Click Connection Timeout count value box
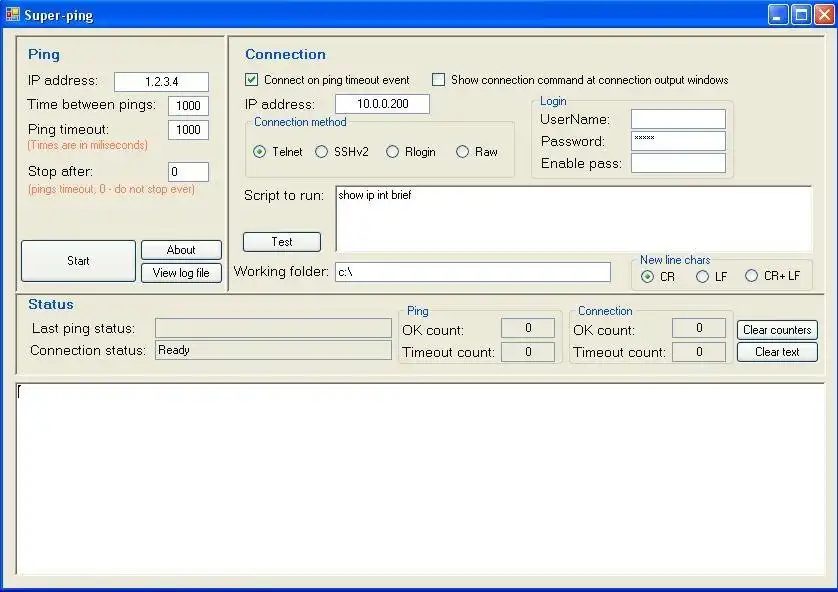This screenshot has width=838, height=592. coord(699,352)
